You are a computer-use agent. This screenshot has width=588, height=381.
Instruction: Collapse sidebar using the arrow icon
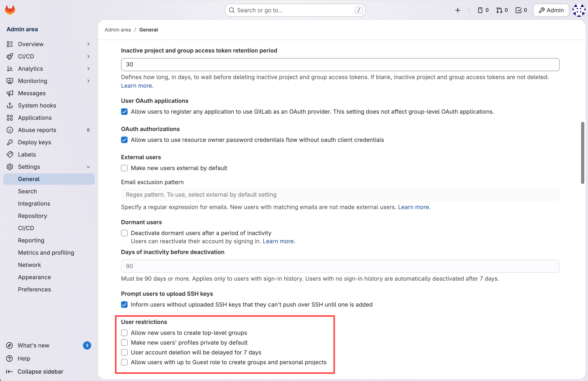pyautogui.click(x=9, y=371)
